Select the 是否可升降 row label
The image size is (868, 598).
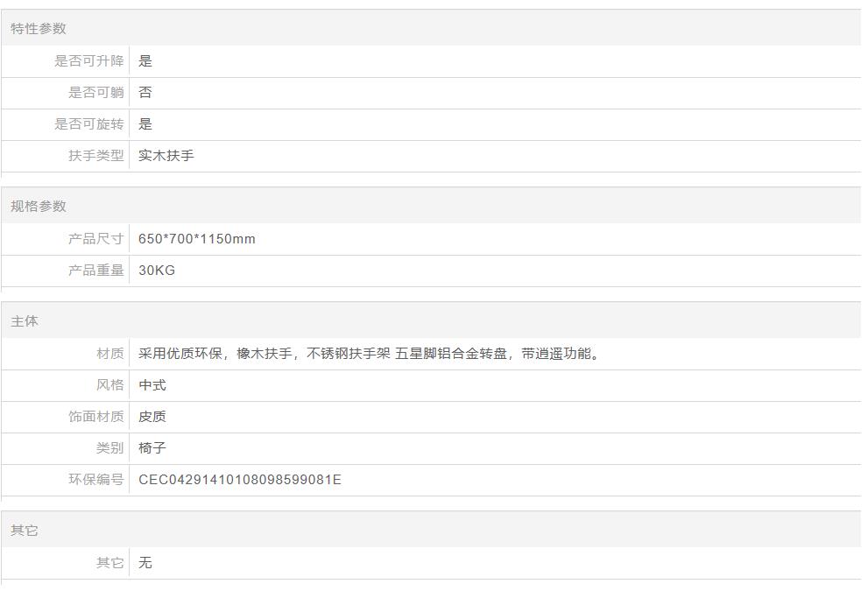(x=89, y=61)
